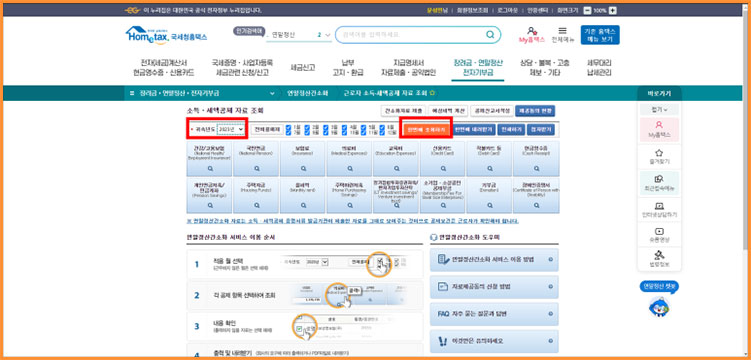
Task: Collapse the shortcut sidebar with 접기
Action: click(659, 109)
